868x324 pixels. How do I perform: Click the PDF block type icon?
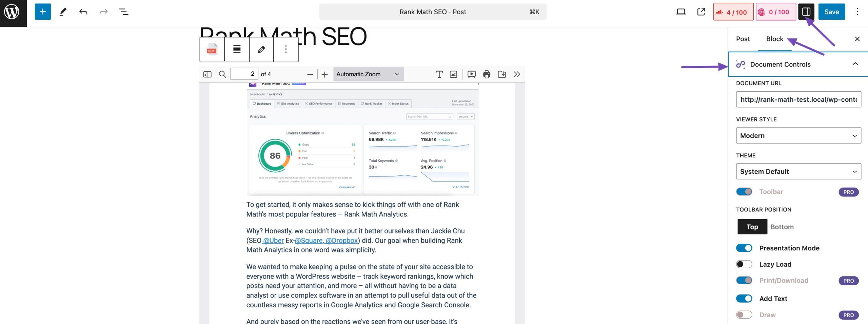[x=212, y=50]
